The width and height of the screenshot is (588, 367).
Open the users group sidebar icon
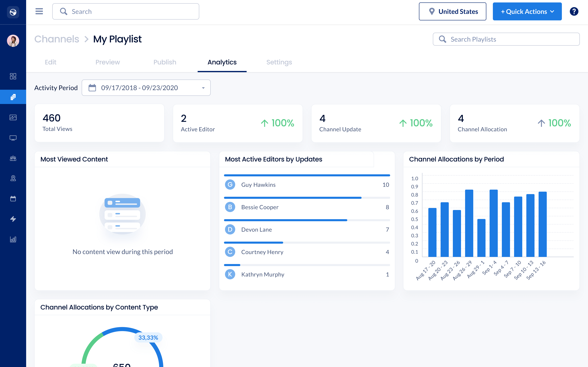pyautogui.click(x=13, y=158)
